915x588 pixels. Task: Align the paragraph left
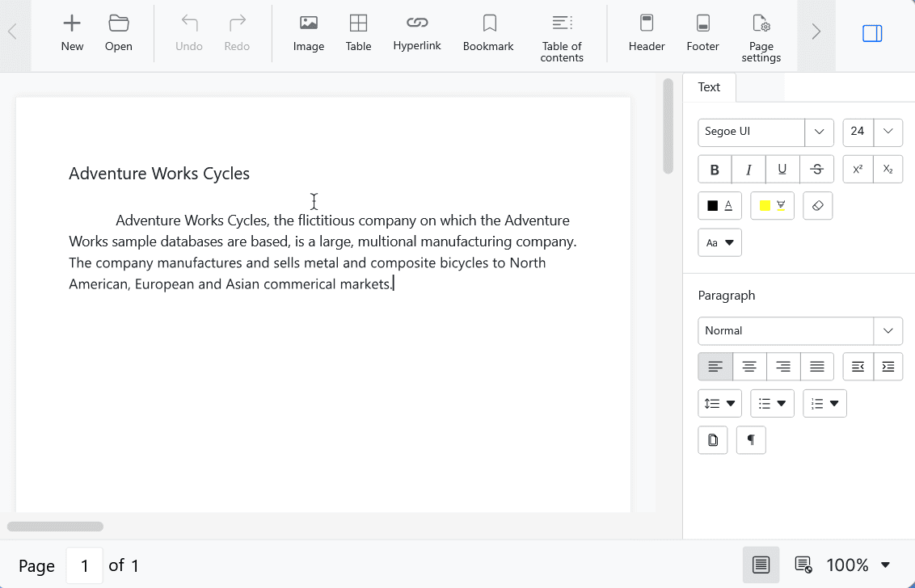pos(715,367)
